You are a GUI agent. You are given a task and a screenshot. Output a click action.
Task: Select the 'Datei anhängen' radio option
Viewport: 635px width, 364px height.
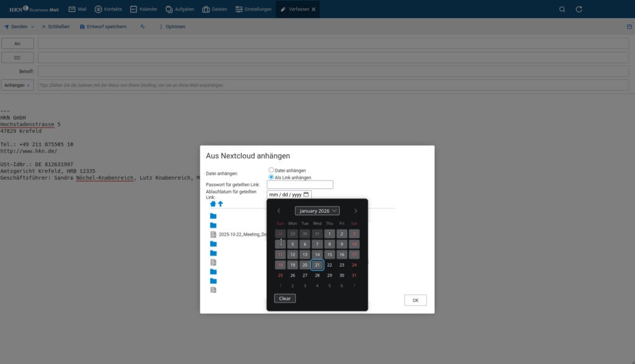[271, 170]
